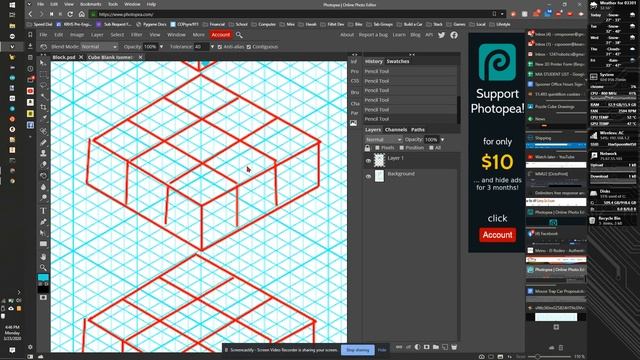
Task: Select the Type tool
Action: (43, 211)
